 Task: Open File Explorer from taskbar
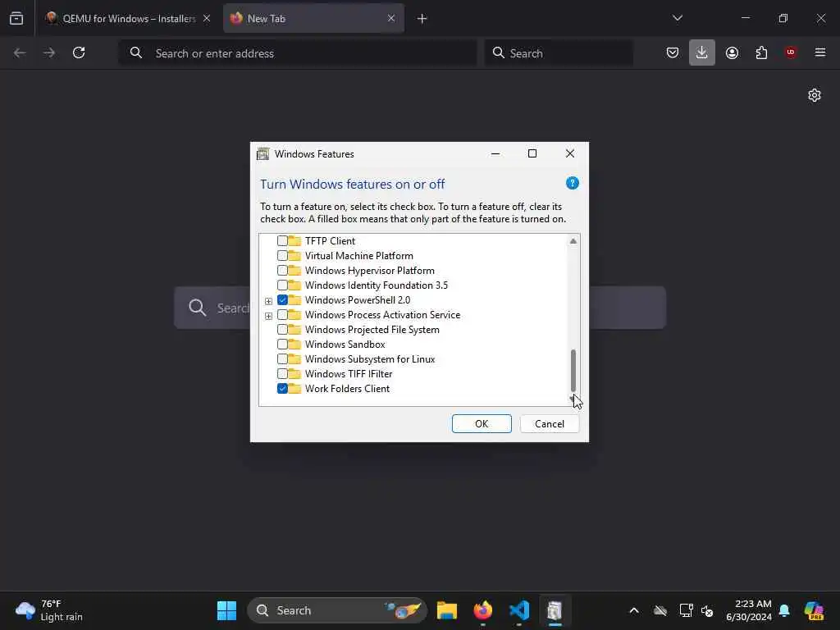click(447, 610)
